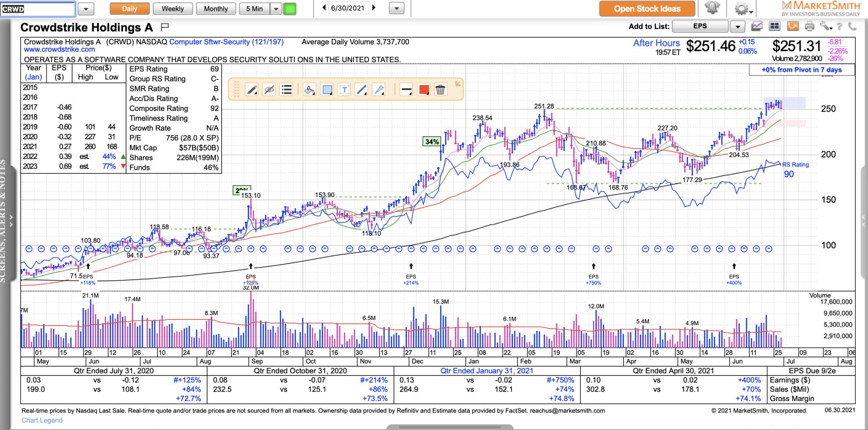Click the RS Rating 90 label
The width and height of the screenshot is (868, 430).
click(x=795, y=169)
